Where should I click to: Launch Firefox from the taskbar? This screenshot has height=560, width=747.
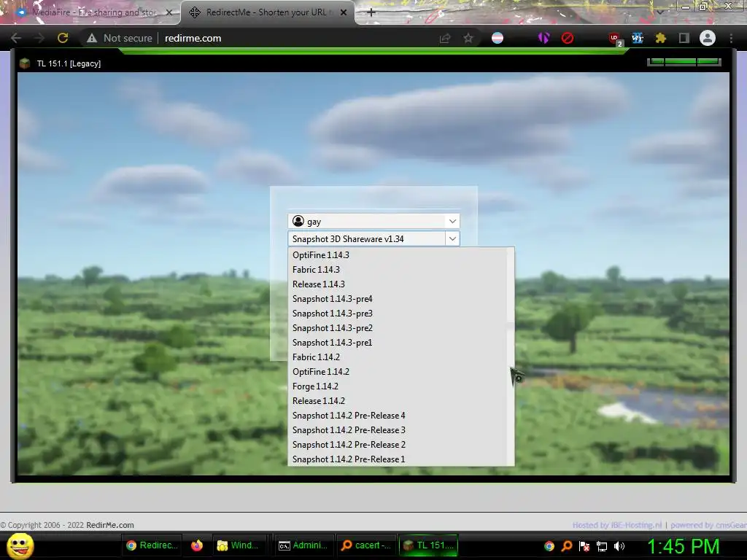click(x=197, y=545)
